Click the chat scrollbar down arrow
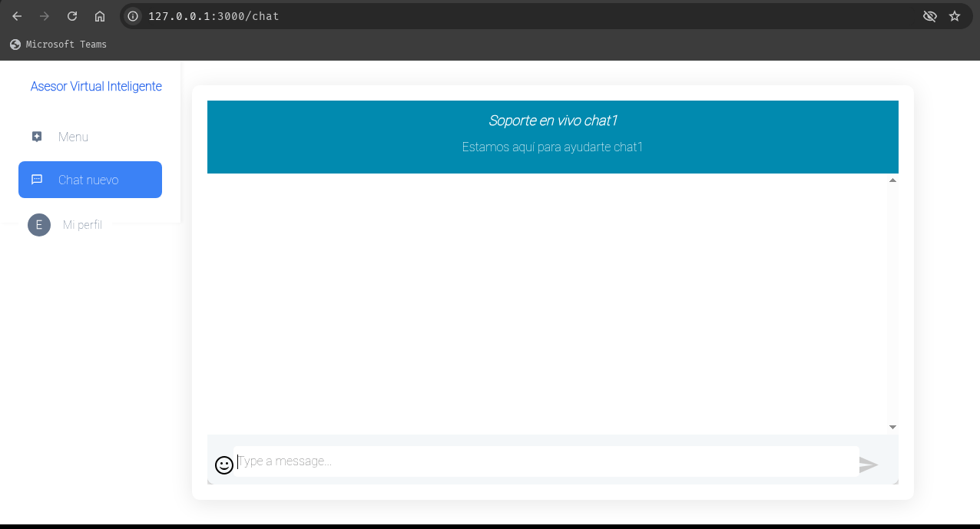The height and width of the screenshot is (529, 980). (892, 427)
